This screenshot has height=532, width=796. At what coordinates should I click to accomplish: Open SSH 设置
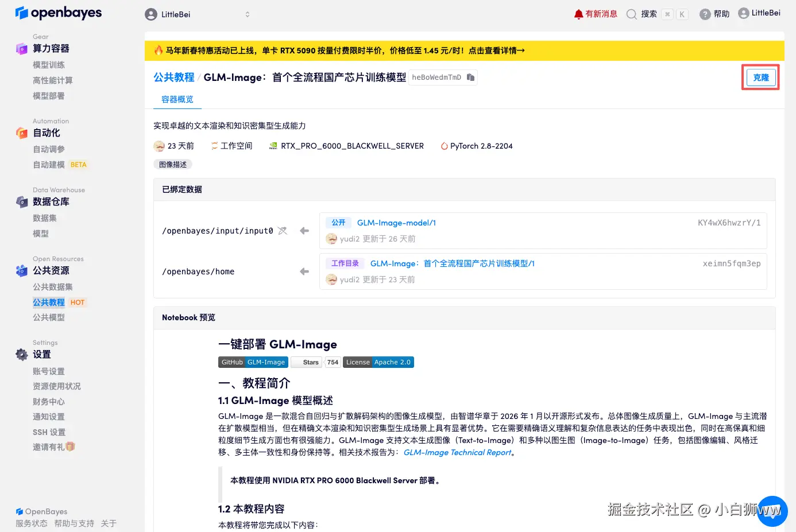[49, 432]
